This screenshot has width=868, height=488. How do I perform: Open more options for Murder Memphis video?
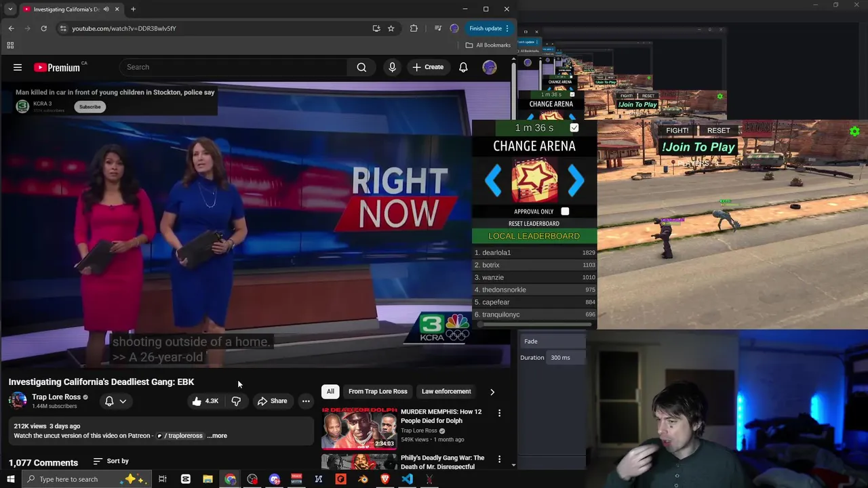tap(499, 413)
